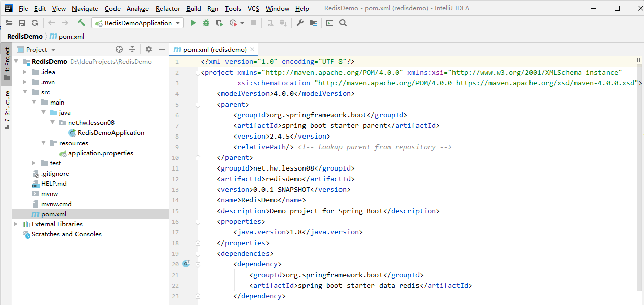Open the Navigate menu

coord(86,8)
